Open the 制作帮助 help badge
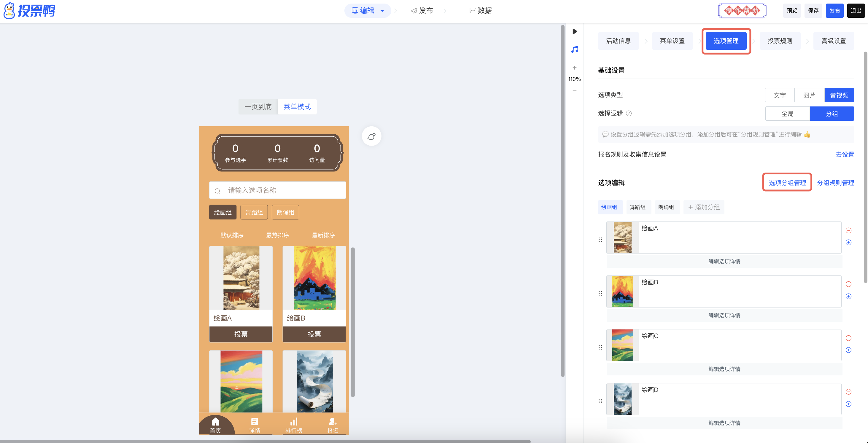The image size is (868, 443). tap(742, 11)
